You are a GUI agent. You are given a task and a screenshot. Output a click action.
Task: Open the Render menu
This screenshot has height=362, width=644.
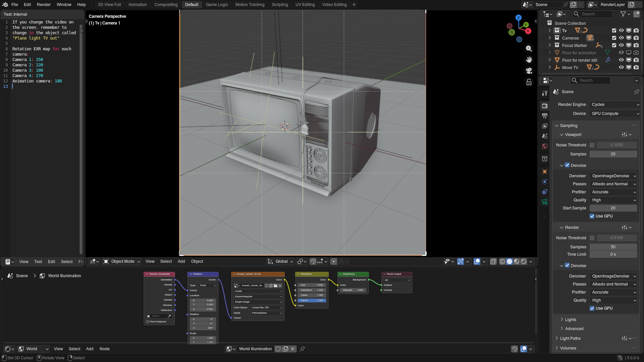[x=44, y=5]
